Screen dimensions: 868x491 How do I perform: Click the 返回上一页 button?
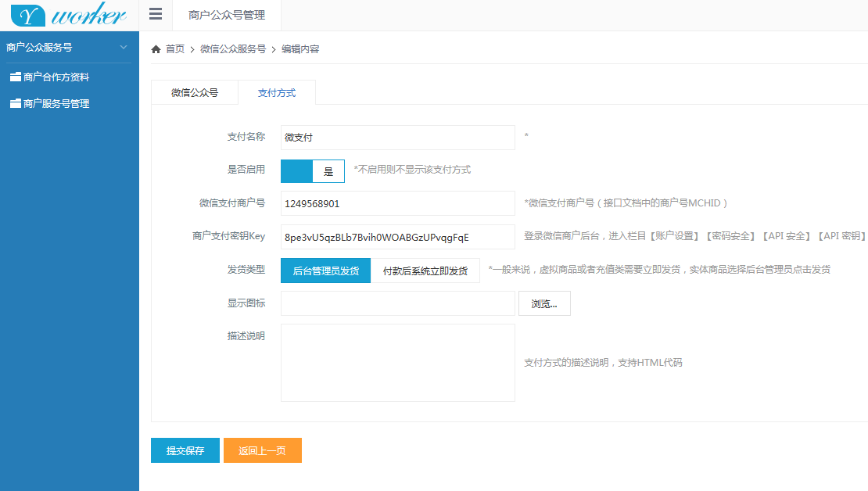pyautogui.click(x=263, y=450)
